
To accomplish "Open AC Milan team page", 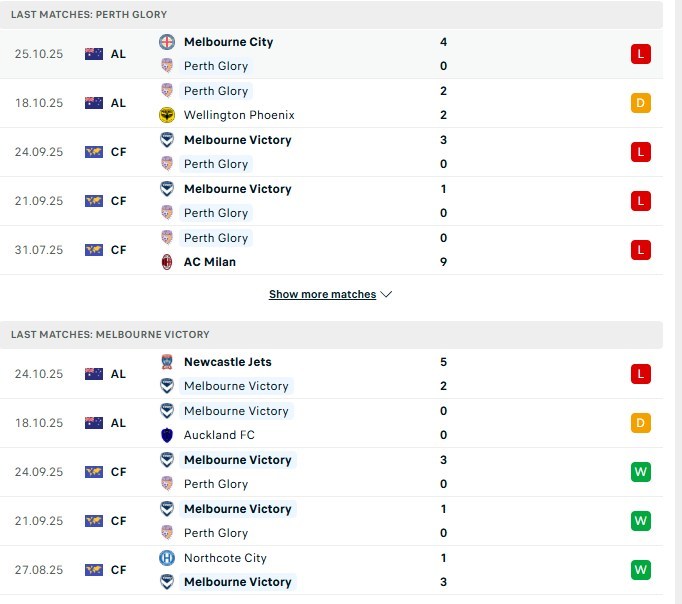I will coord(210,262).
